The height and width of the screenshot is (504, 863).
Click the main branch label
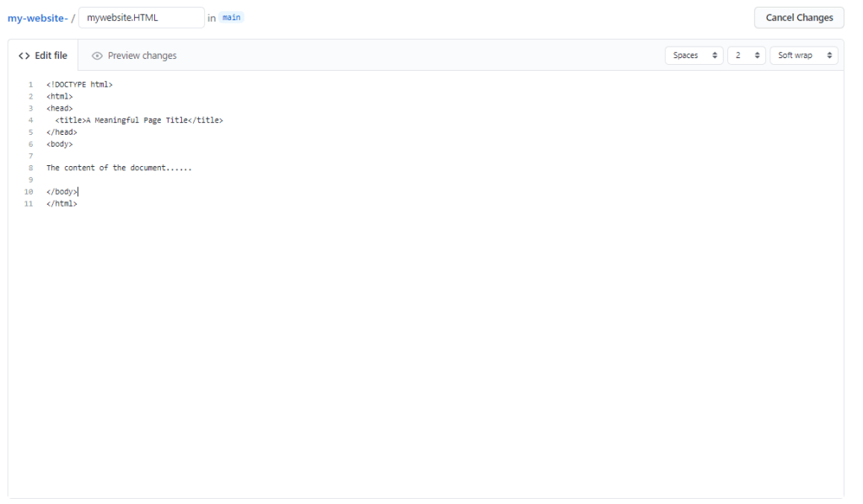(232, 18)
